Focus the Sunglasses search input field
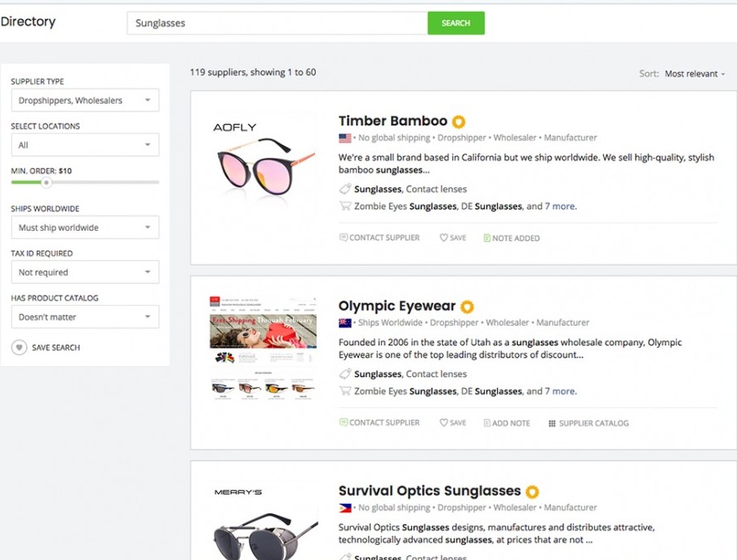737x560 pixels. (277, 23)
